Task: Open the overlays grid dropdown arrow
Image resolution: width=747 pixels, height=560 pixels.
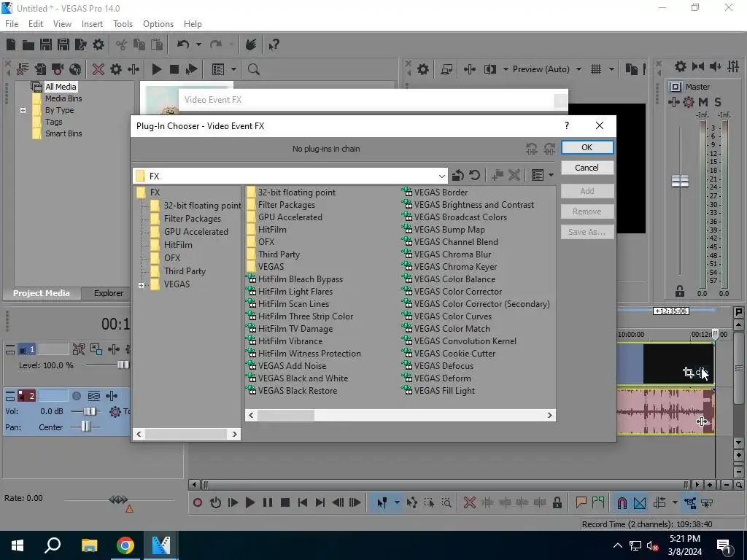Action: (x=611, y=69)
